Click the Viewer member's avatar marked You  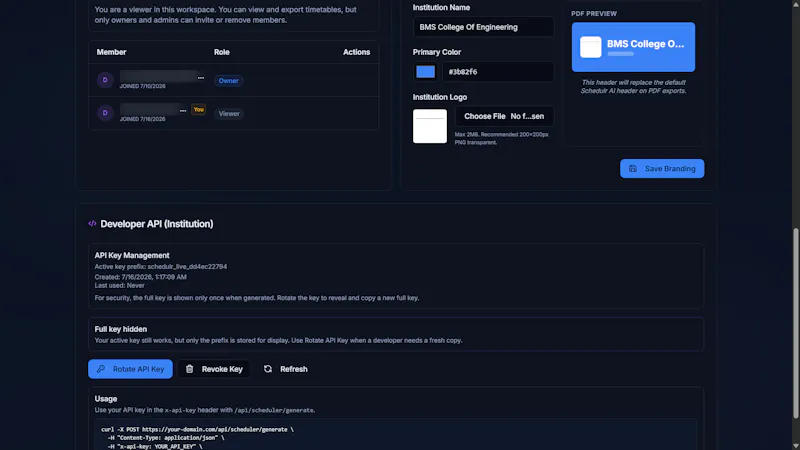(105, 113)
